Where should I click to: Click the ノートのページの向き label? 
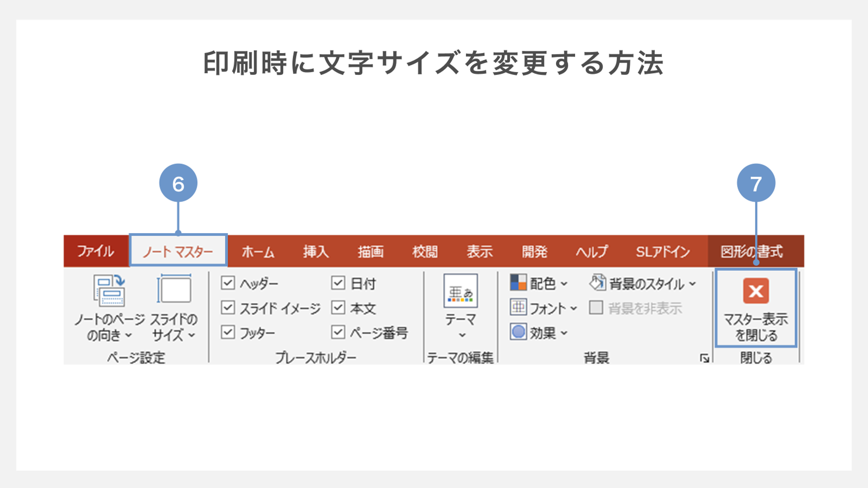pyautogui.click(x=109, y=327)
